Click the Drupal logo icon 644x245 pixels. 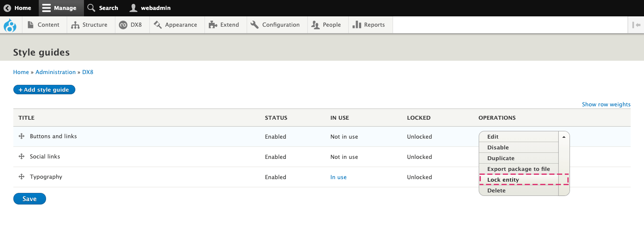click(x=10, y=25)
